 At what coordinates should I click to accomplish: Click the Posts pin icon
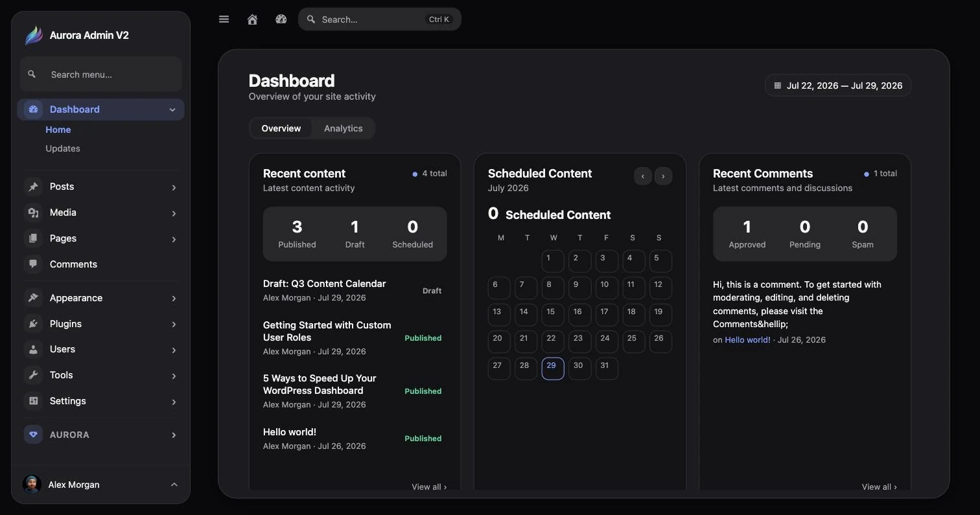33,187
